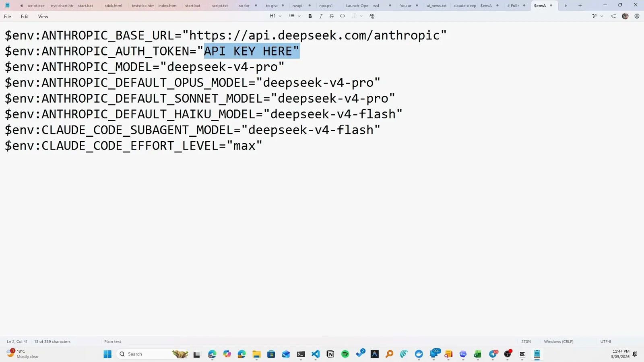Switch to the index.html tab
Viewport: 644px width, 362px height.
(168, 6)
